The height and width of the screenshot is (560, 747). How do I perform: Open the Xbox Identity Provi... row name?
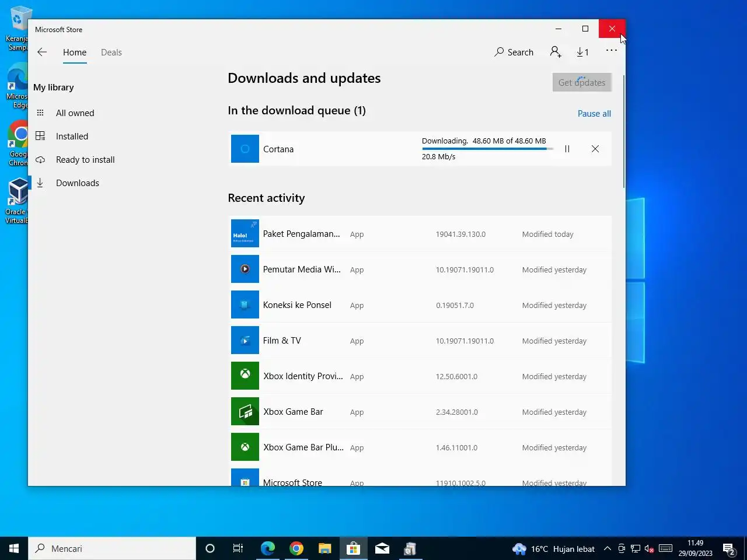(303, 376)
